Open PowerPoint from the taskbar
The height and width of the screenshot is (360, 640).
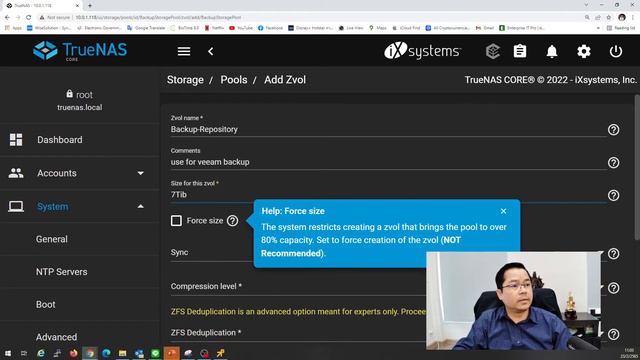[171, 353]
